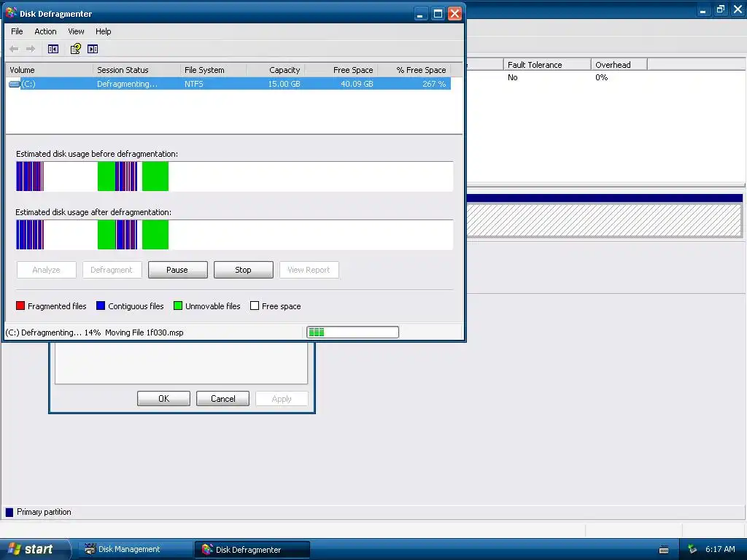The image size is (747, 560).
Task: Click the disabled Defragment button
Action: 112,270
